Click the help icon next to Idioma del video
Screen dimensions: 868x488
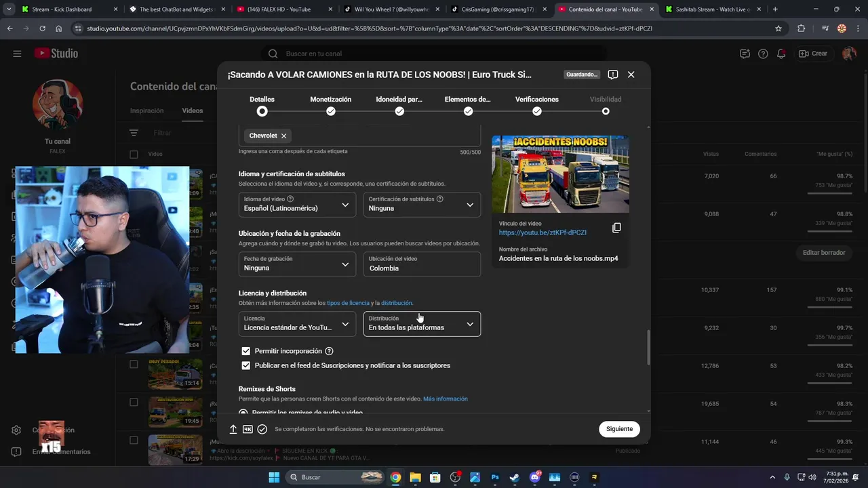290,199
